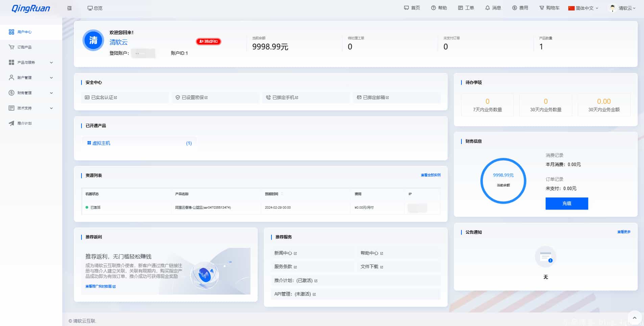Expand the 产品与服务 sidebar section
644x326 pixels.
(30, 62)
